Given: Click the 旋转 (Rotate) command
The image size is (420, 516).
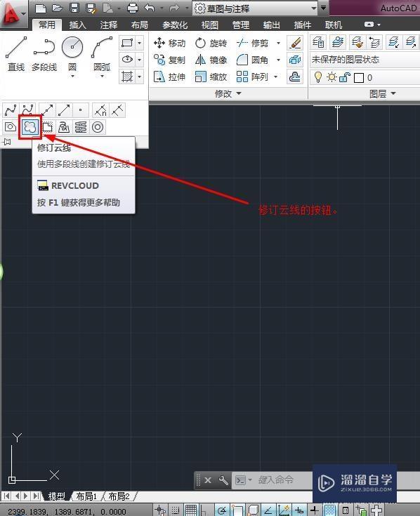Looking at the screenshot, I should pyautogui.click(x=211, y=43).
